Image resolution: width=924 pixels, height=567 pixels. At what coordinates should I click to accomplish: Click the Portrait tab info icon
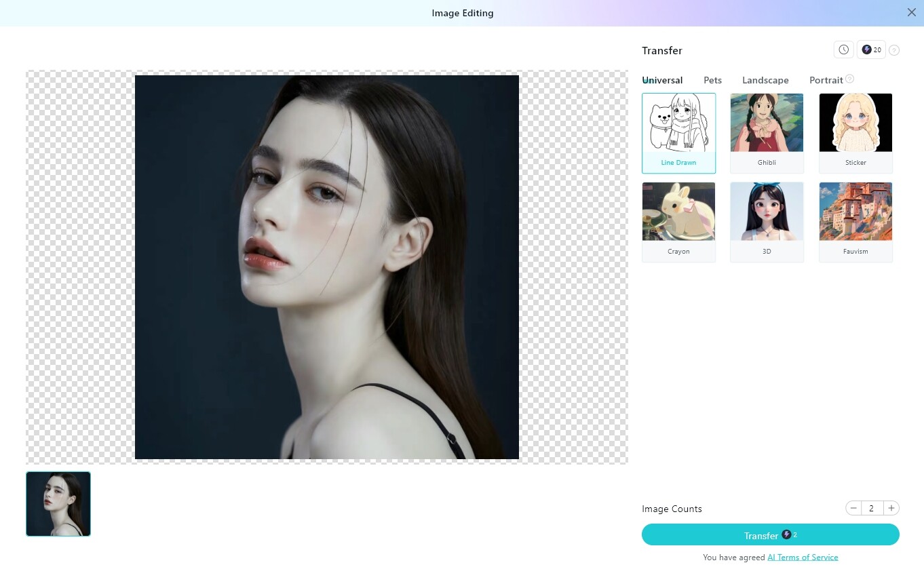(x=849, y=79)
